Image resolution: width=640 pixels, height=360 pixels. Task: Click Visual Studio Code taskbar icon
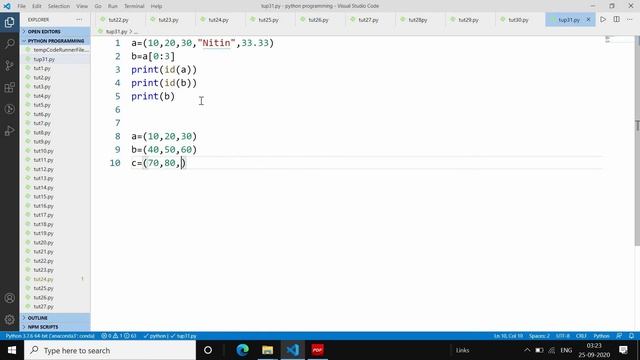point(293,350)
